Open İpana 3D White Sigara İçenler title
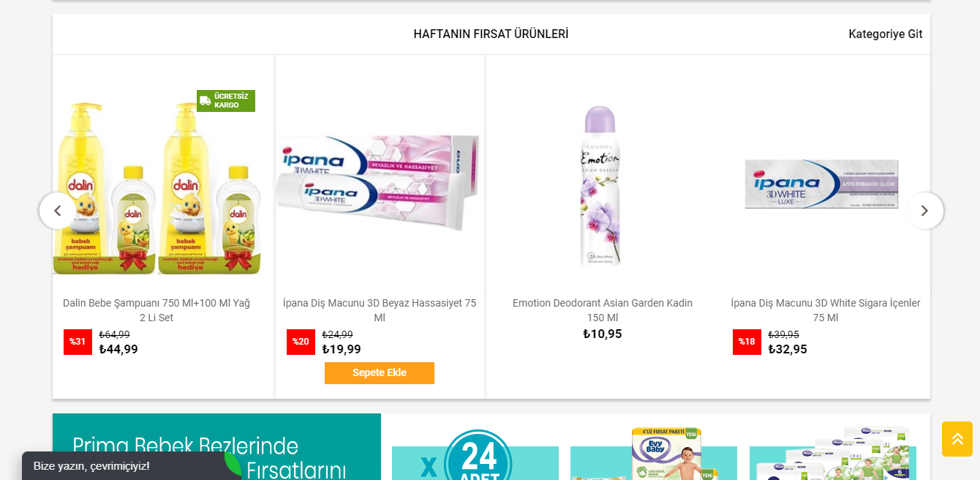Viewport: 980px width, 480px height. [826, 310]
